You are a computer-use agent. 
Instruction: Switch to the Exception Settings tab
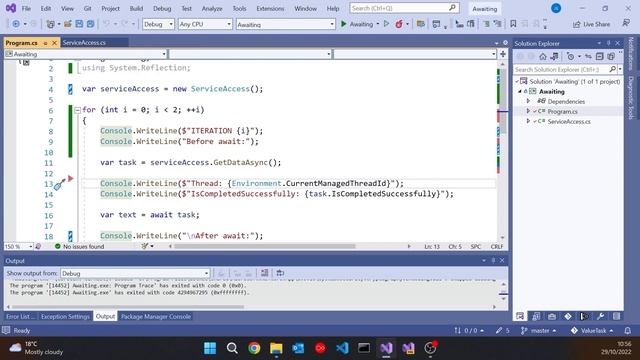pyautogui.click(x=65, y=316)
